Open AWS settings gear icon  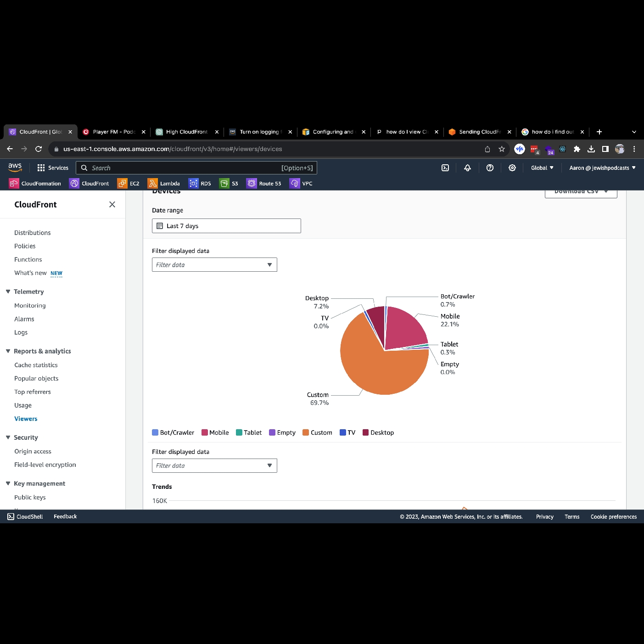[x=512, y=168]
